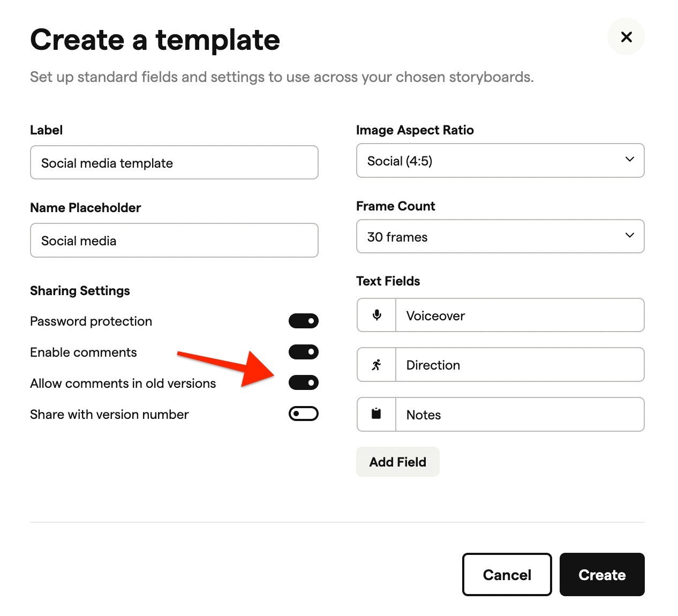Image resolution: width=678 pixels, height=616 pixels.
Task: Open the Frame Count dropdown
Action: (x=500, y=236)
